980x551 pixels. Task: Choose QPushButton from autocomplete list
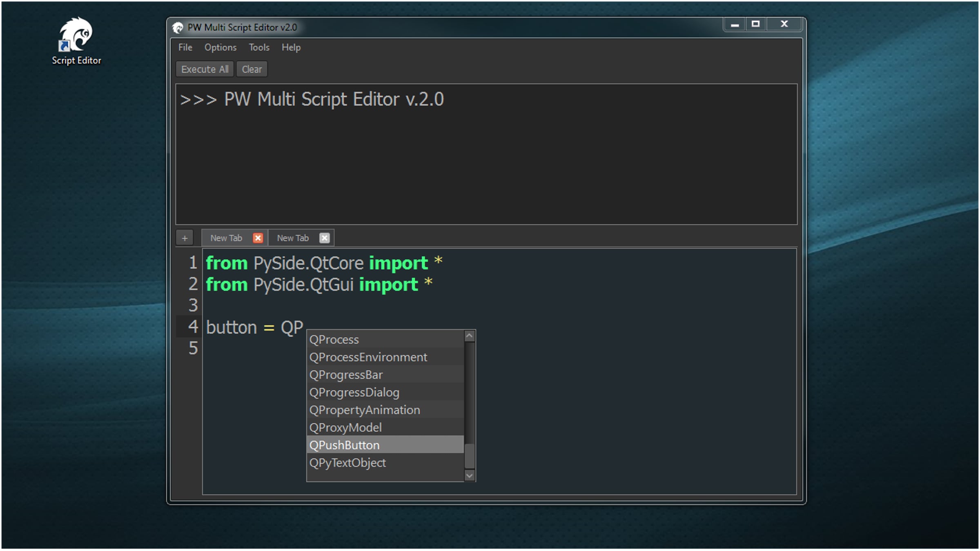click(385, 445)
